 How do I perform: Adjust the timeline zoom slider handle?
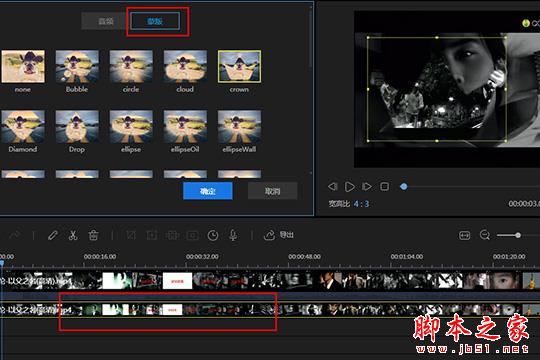pos(518,235)
